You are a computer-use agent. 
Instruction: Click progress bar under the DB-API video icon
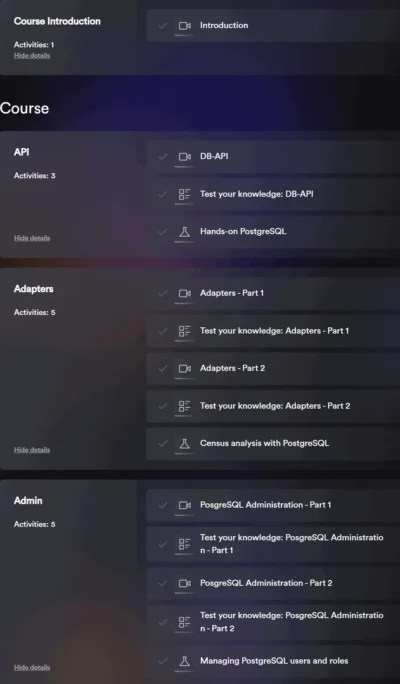(184, 166)
